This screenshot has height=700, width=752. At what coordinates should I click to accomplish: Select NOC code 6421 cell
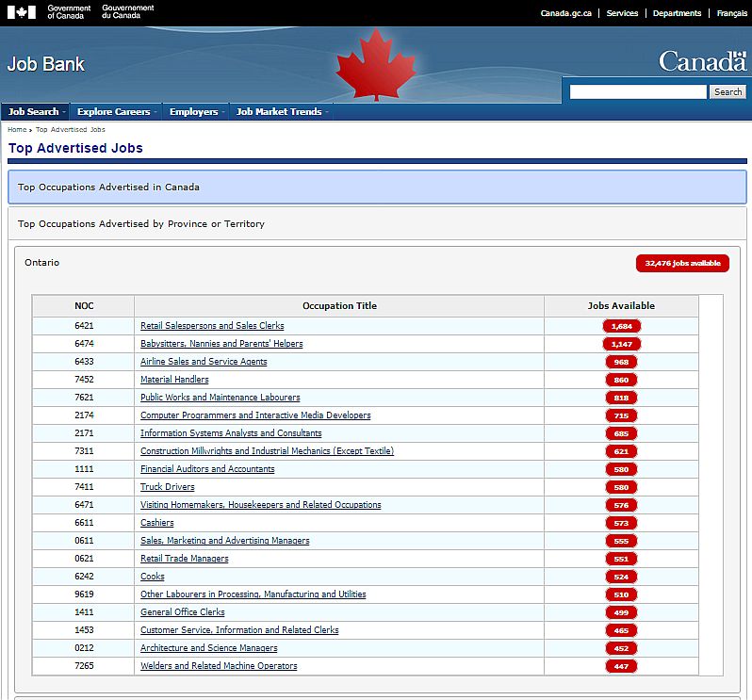[84, 326]
